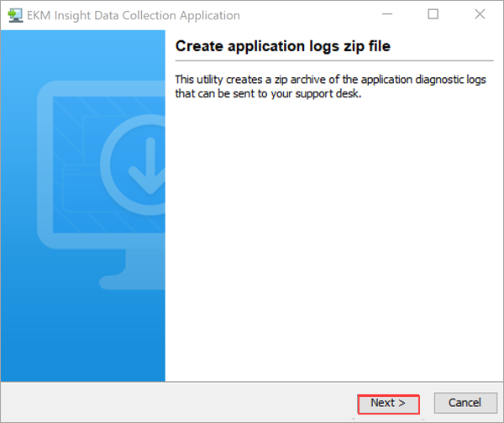
Task: Cancel the data collection wizard
Action: pyautogui.click(x=465, y=403)
